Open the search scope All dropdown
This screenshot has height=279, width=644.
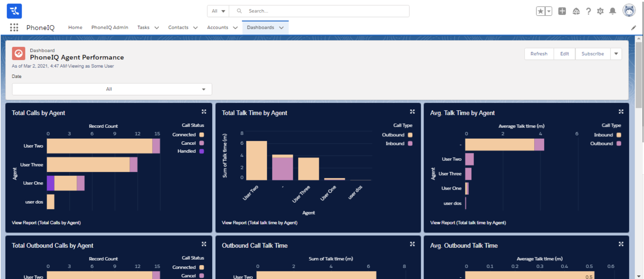[218, 11]
